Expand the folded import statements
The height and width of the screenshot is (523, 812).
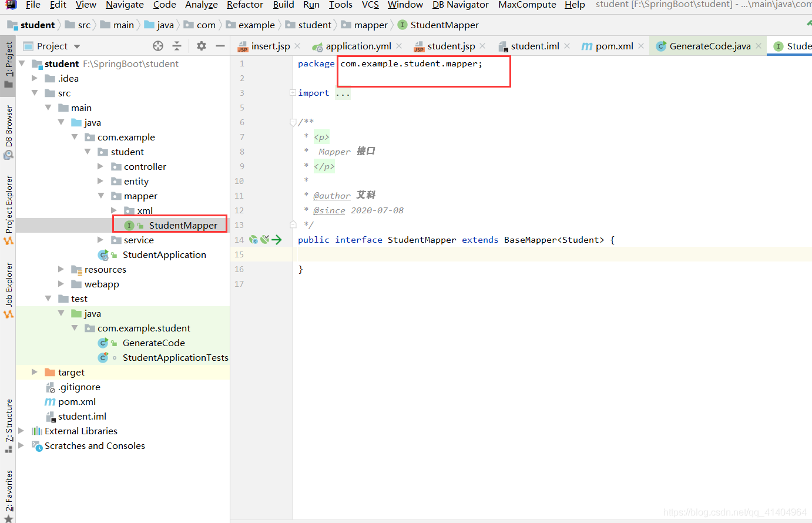[343, 93]
